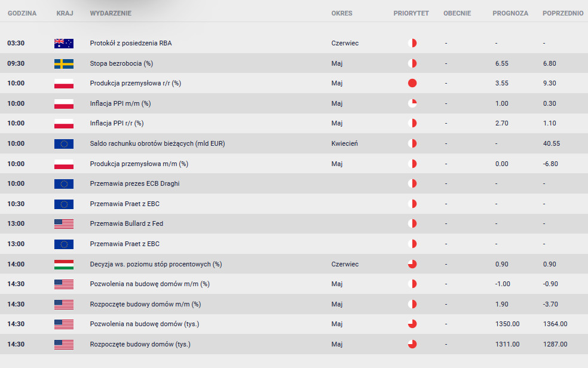Sort by the PRIORYTET column header

click(x=411, y=13)
